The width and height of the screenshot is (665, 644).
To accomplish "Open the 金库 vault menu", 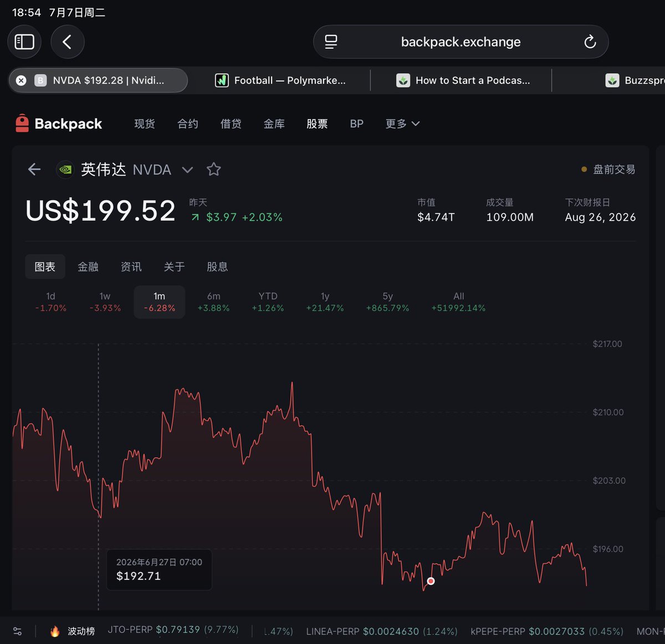I will tap(274, 123).
